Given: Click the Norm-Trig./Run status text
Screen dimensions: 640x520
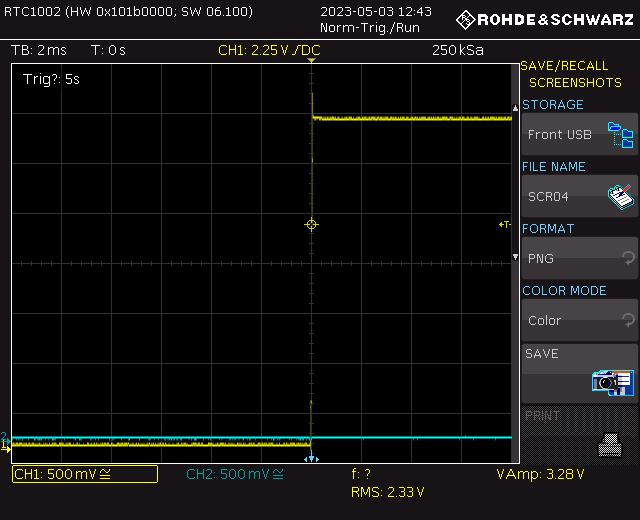Looking at the screenshot, I should point(370,28).
